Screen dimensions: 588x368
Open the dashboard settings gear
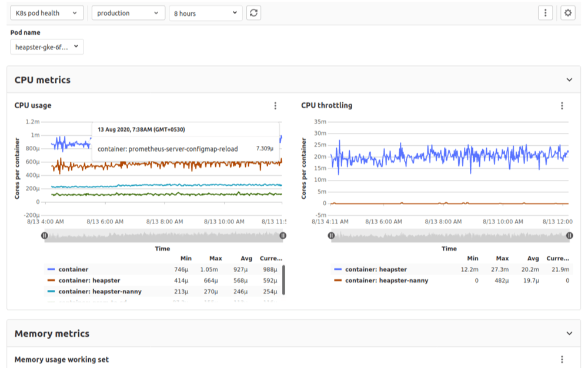click(566, 12)
